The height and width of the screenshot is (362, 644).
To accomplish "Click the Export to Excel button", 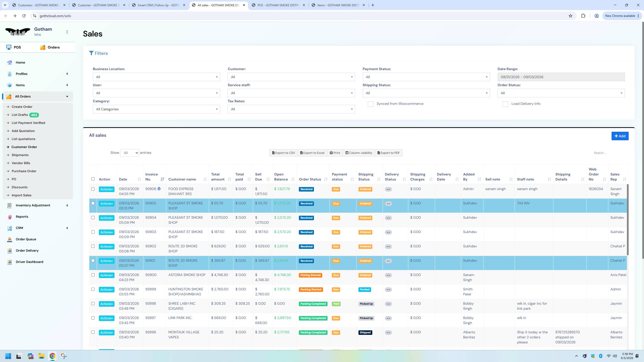I will pyautogui.click(x=312, y=153).
